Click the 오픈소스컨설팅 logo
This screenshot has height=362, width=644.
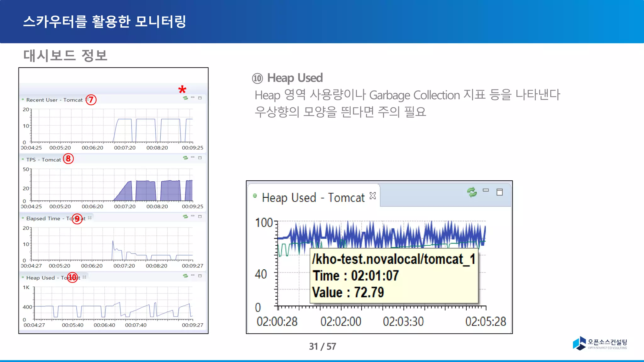pos(600,343)
